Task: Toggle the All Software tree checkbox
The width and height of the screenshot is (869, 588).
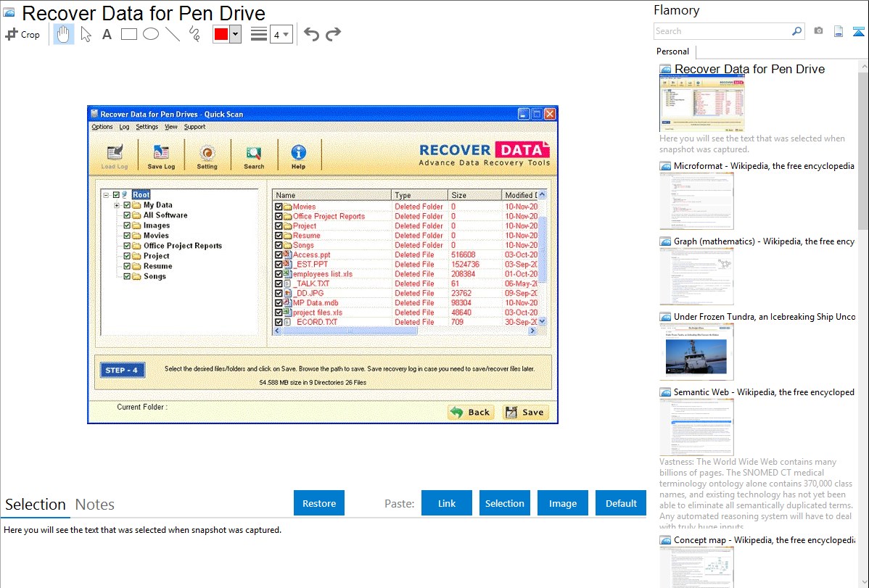Action: [x=127, y=215]
